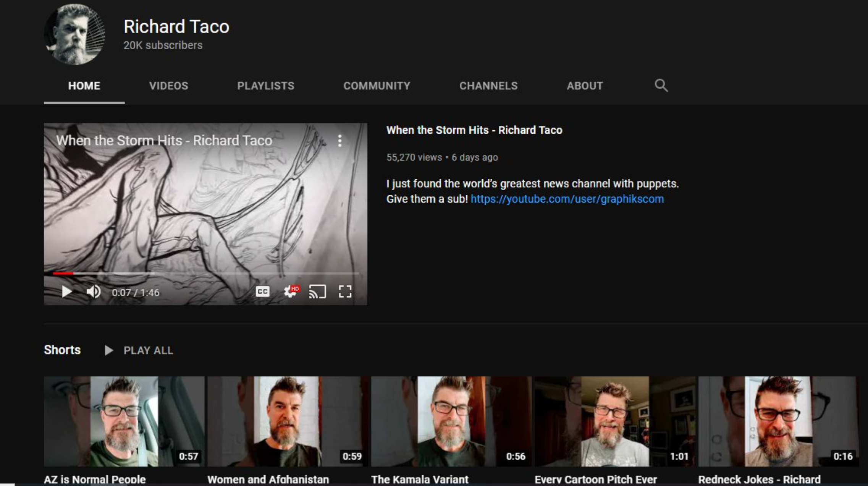Click the Every Cartoon Pitch Ever title
This screenshot has height=486, width=868.
(x=596, y=480)
